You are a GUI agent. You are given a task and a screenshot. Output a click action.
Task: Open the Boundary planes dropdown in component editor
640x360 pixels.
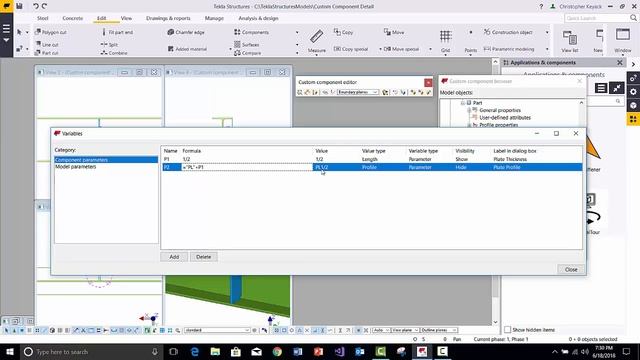[358, 92]
